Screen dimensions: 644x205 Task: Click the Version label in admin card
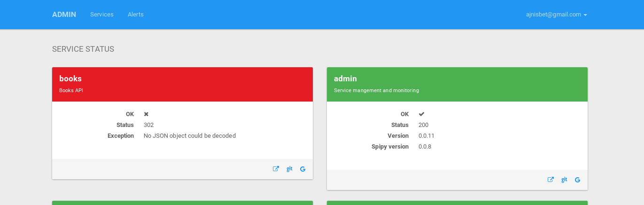click(398, 136)
